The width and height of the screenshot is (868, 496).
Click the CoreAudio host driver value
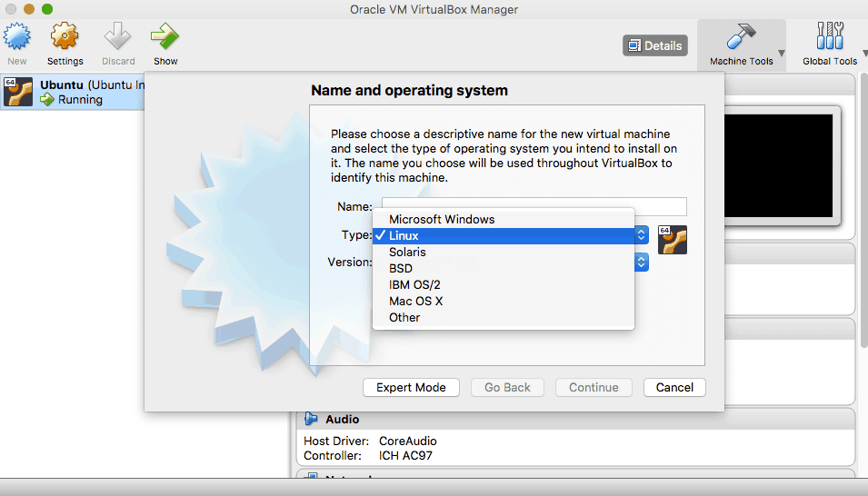point(408,441)
